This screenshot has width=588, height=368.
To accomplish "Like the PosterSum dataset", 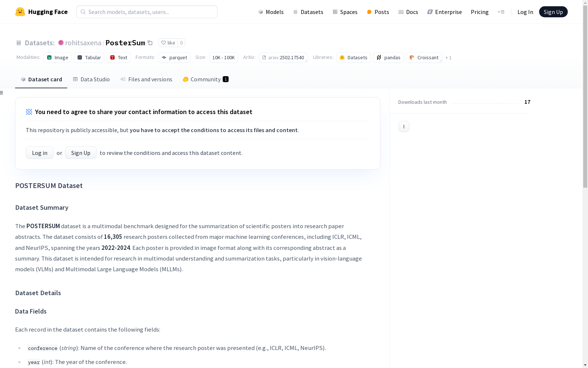I will (168, 43).
